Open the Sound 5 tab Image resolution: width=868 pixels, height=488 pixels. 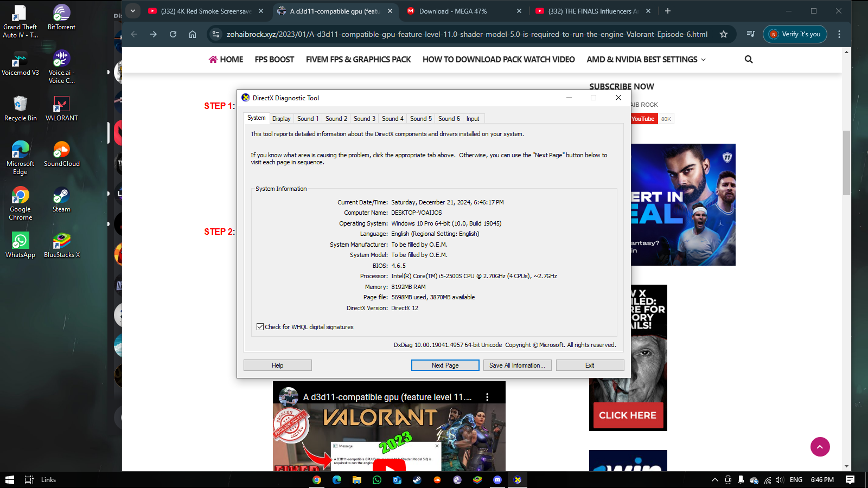tap(420, 119)
